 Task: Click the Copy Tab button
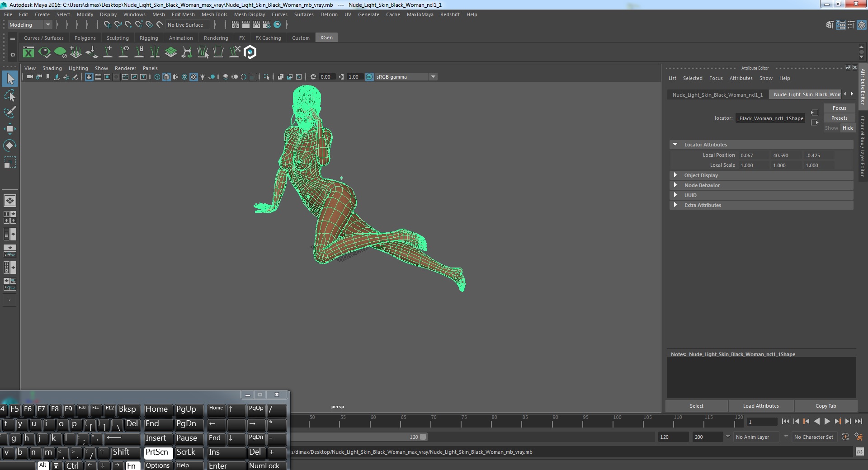point(826,406)
